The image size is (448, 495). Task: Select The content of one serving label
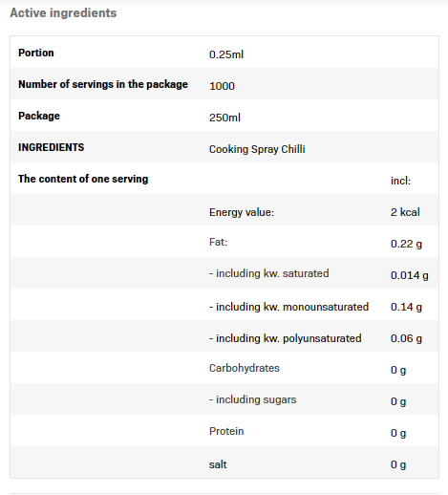click(83, 179)
